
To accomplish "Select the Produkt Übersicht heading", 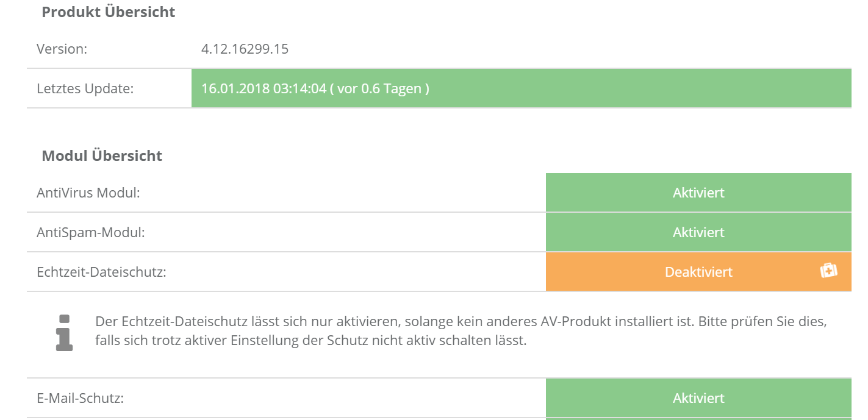I will coord(108,12).
